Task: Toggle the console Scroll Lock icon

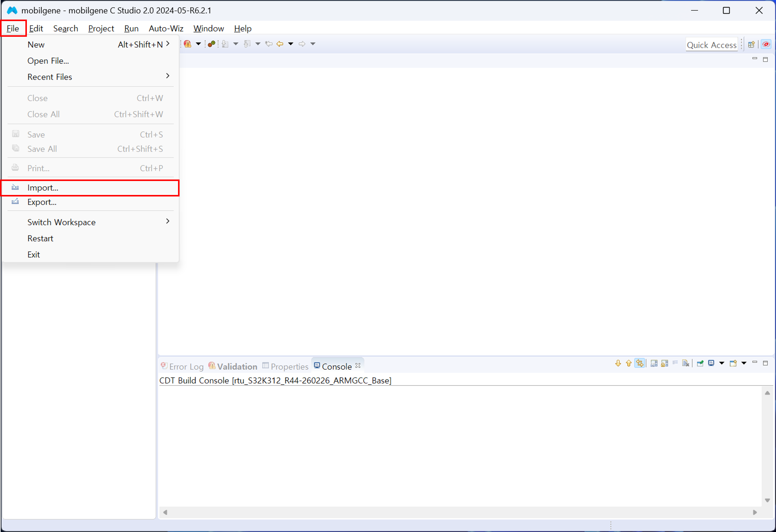Action: [x=665, y=363]
